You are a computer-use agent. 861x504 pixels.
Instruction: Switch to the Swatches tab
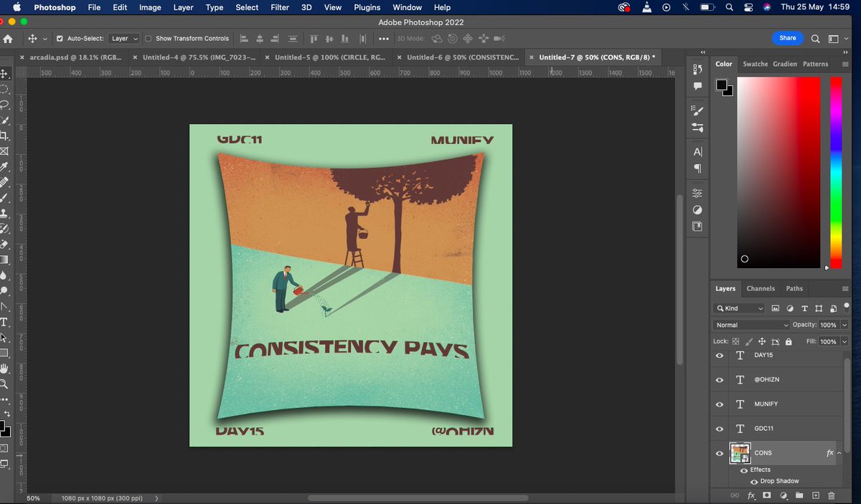tap(755, 64)
